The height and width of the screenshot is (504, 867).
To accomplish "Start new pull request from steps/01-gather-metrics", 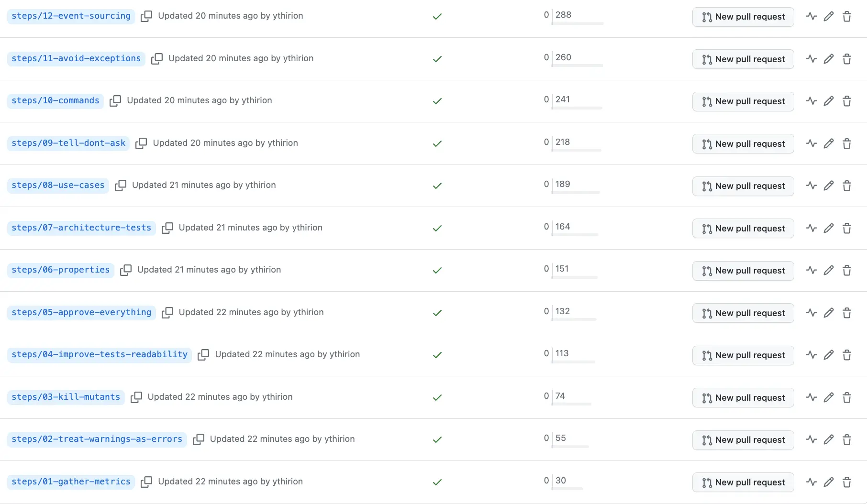I will tap(743, 482).
